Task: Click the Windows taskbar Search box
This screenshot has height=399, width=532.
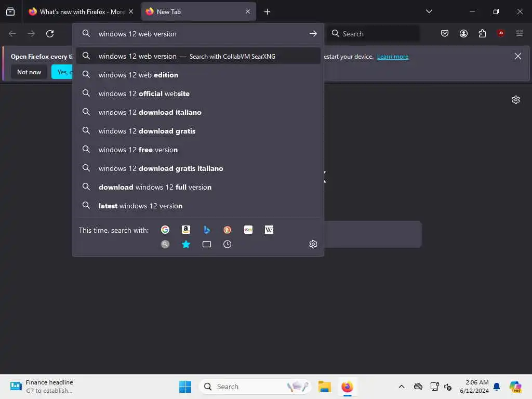Action: tap(255, 387)
